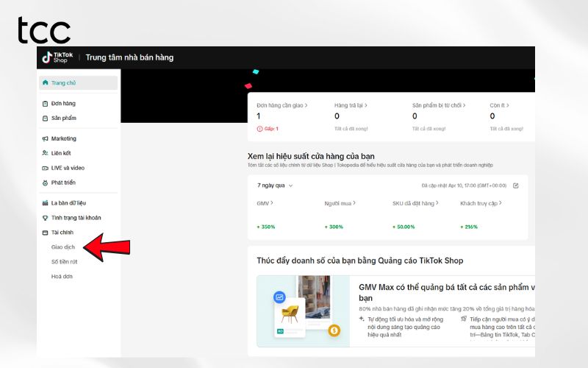Open SKU đã đặt hàng details
588x368 pixels.
point(415,203)
